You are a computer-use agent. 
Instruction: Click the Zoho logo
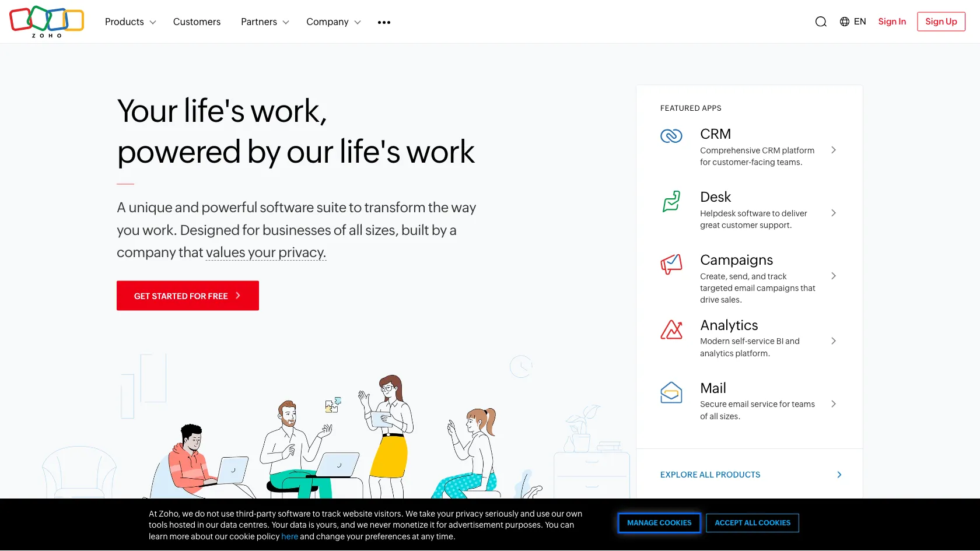pyautogui.click(x=47, y=22)
